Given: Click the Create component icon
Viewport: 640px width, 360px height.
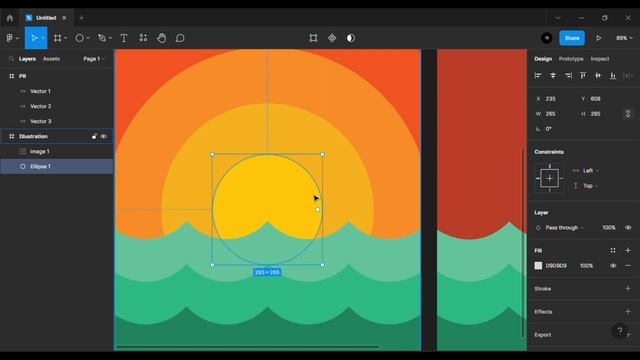Looking at the screenshot, I should pos(332,38).
